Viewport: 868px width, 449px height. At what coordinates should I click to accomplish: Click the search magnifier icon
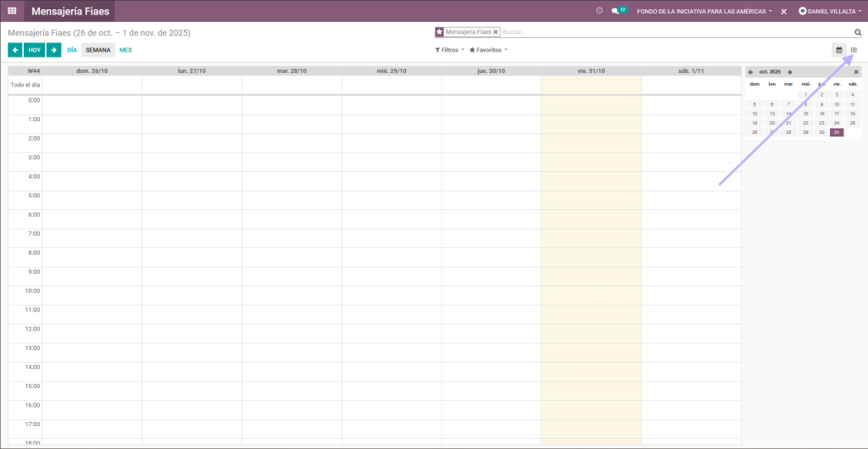click(858, 32)
